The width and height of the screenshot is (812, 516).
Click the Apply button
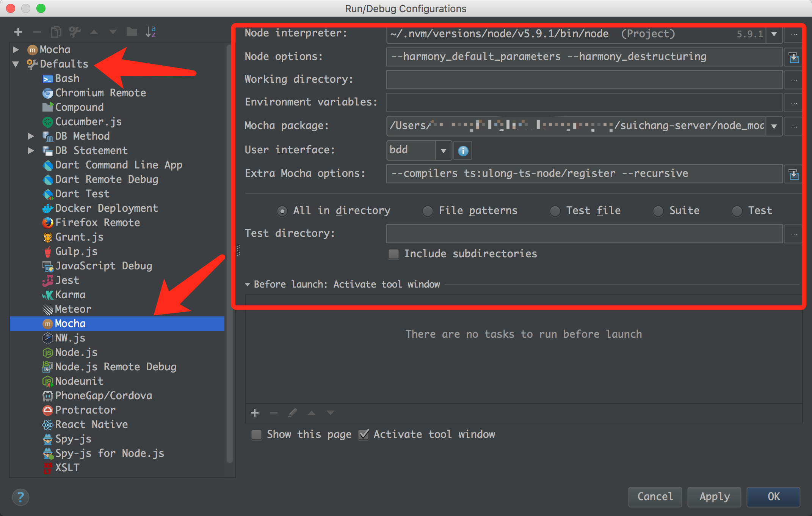(714, 497)
